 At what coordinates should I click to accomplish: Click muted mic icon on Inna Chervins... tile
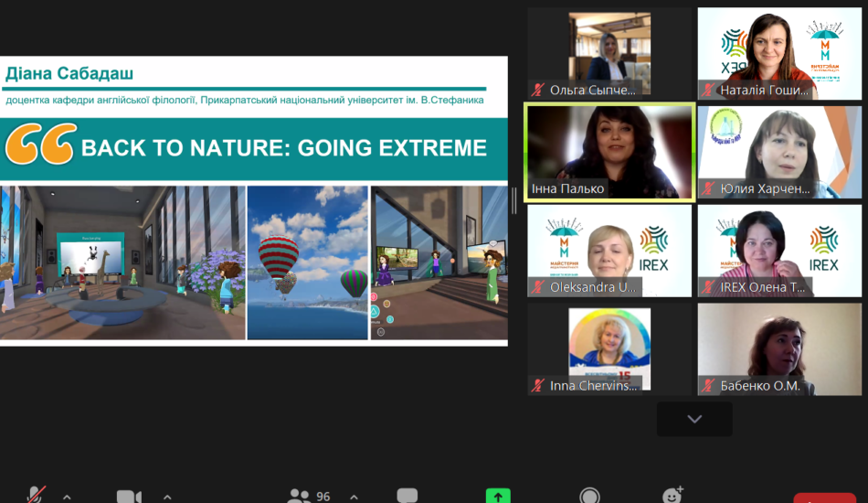537,386
